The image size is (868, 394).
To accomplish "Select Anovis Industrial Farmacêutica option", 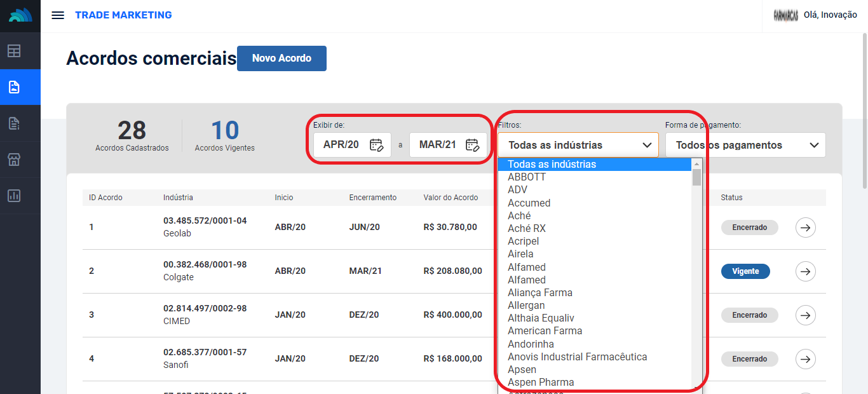I will 577,357.
